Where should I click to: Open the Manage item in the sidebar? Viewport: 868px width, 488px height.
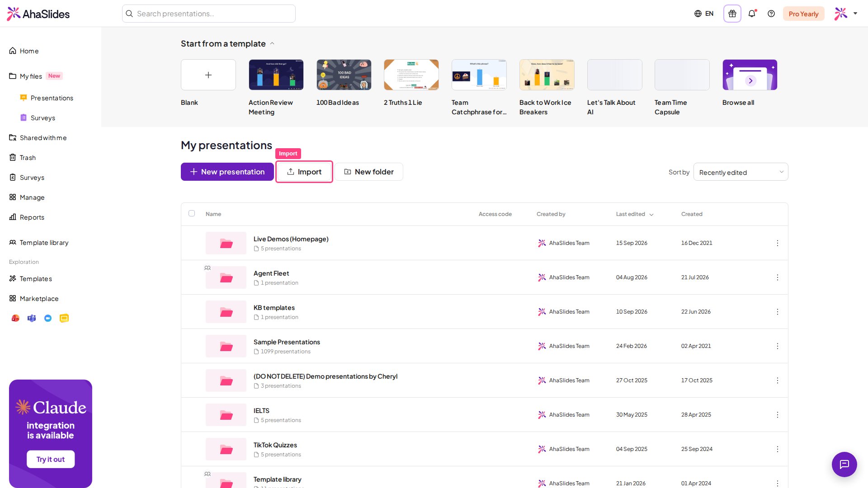click(x=27, y=197)
